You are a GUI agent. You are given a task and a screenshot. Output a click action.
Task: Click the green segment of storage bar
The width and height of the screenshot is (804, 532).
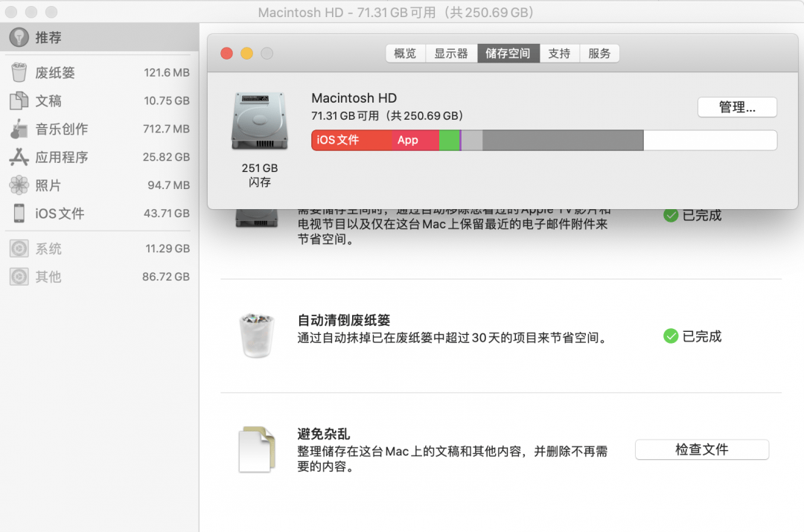449,140
